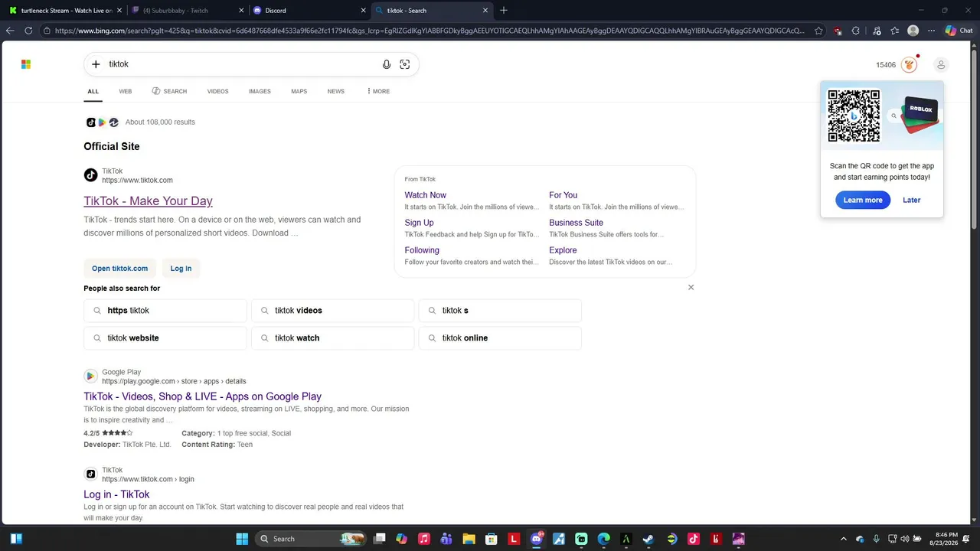Viewport: 980px width, 551px height.
Task: Open the TikTok Google Play result link
Action: click(x=203, y=396)
